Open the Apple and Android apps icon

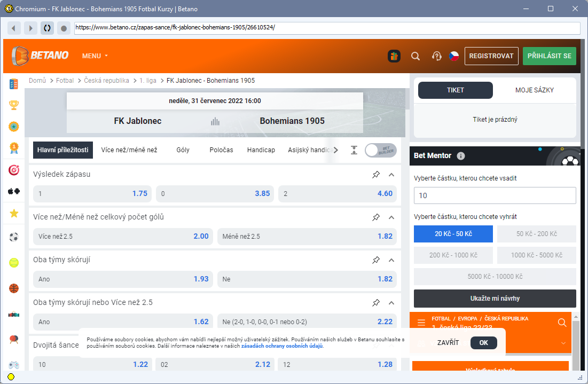click(x=14, y=191)
